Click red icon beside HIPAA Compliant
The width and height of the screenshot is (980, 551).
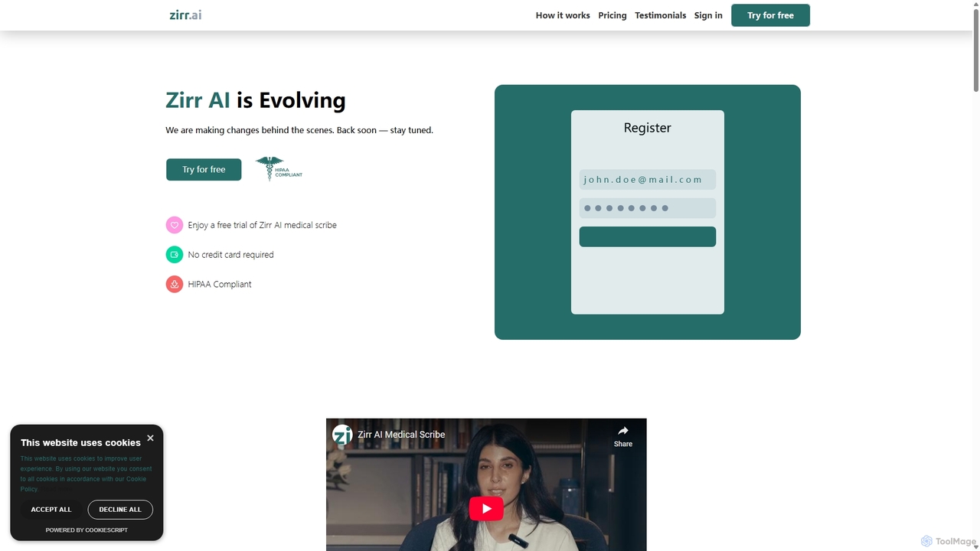pyautogui.click(x=175, y=284)
